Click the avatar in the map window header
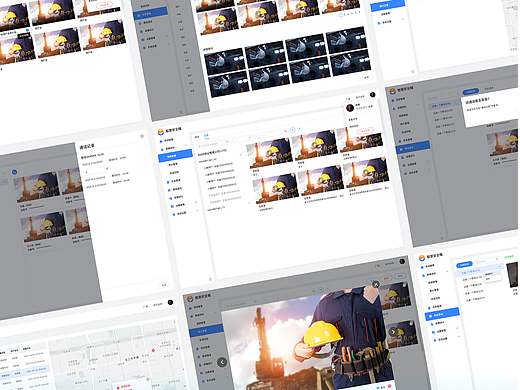Image resolution: width=520 pixels, height=390 pixels. pos(170,302)
